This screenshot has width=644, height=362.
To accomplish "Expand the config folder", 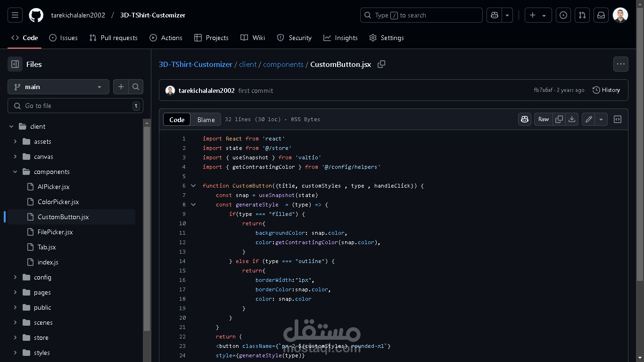I will (15, 277).
